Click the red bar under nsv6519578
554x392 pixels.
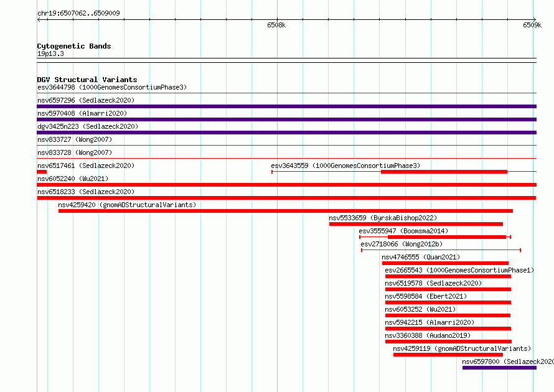click(x=448, y=289)
